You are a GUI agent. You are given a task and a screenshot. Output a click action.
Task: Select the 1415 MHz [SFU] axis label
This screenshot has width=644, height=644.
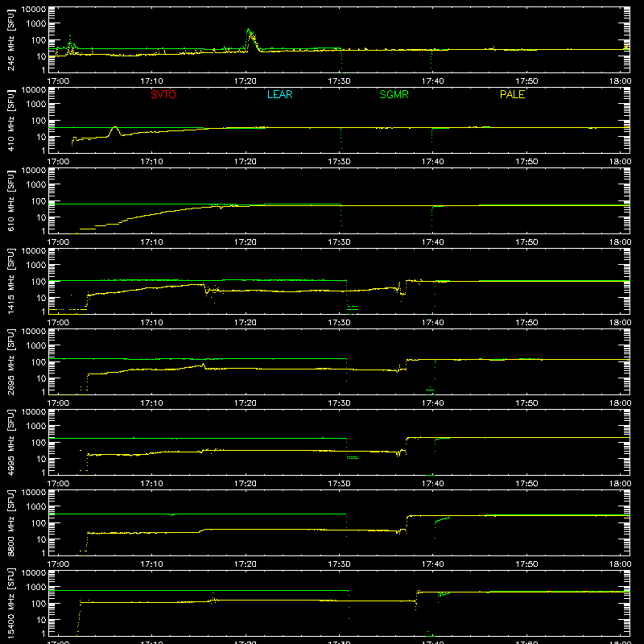pos(11,282)
